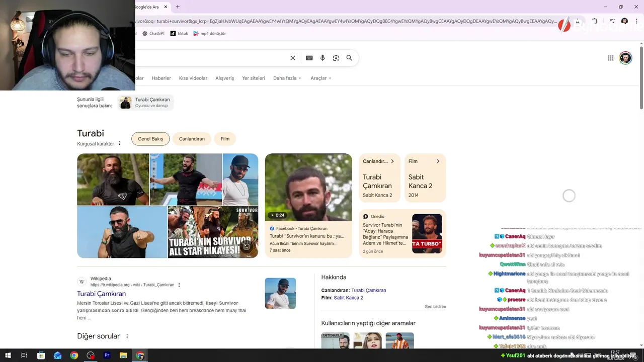Switch to the Yer siteleri tab
This screenshot has width=644, height=362.
click(x=254, y=78)
